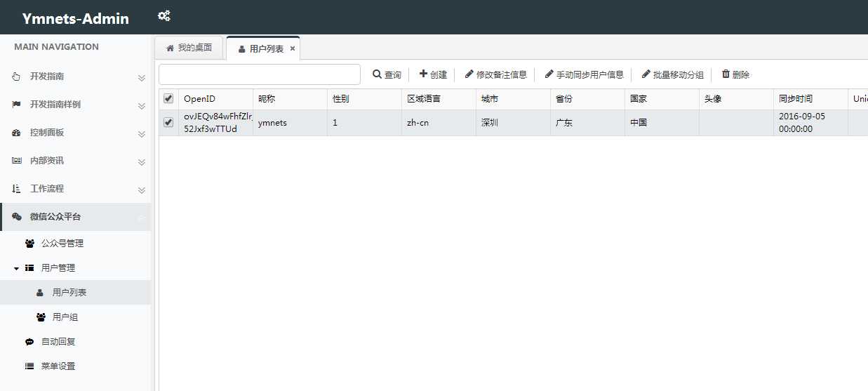This screenshot has width=868, height=391.
Task: Click the OpenID column header
Action: click(x=216, y=99)
